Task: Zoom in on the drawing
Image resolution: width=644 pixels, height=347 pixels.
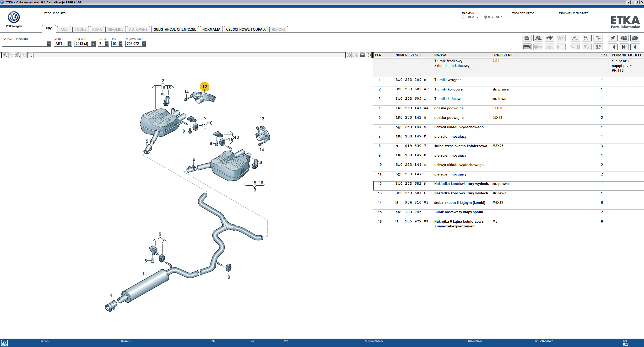Action: [5, 55]
